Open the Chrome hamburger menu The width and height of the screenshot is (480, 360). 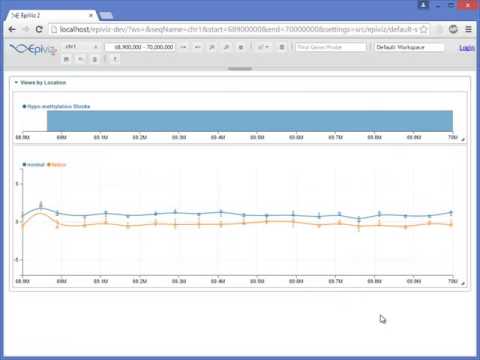(468, 29)
